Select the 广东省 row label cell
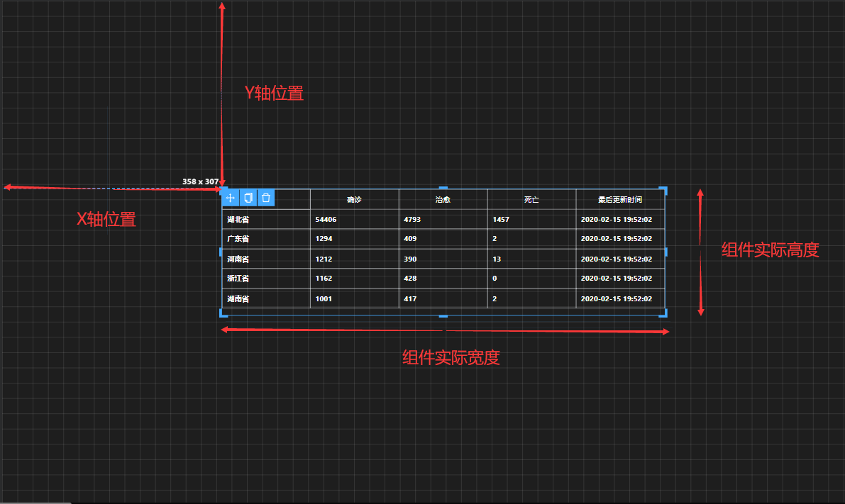 click(238, 239)
